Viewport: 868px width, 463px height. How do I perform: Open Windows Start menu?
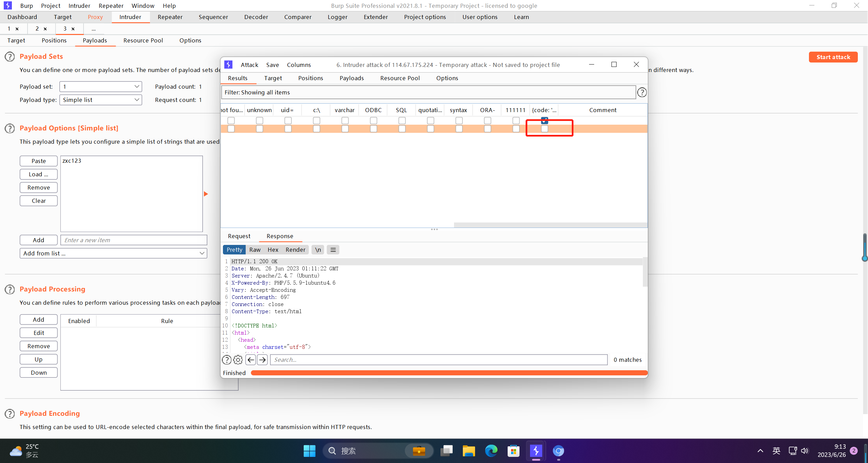(x=309, y=451)
